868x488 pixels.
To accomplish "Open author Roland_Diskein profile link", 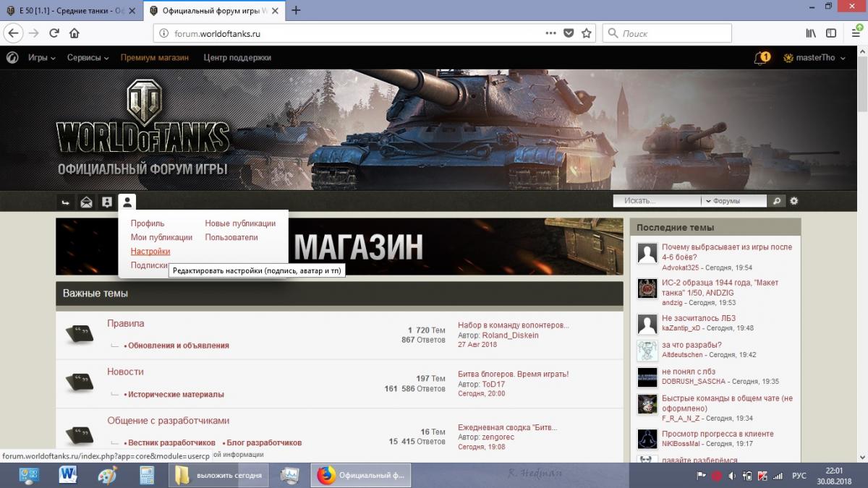I will [510, 335].
